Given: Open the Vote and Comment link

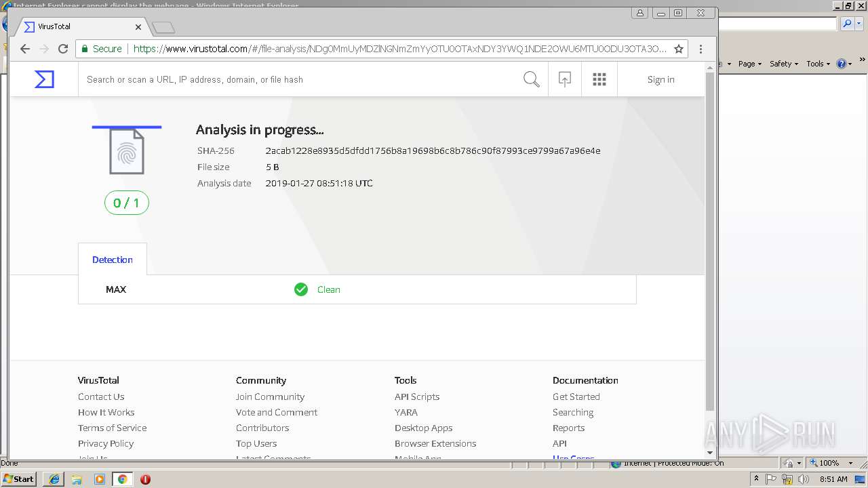Looking at the screenshot, I should tap(277, 412).
